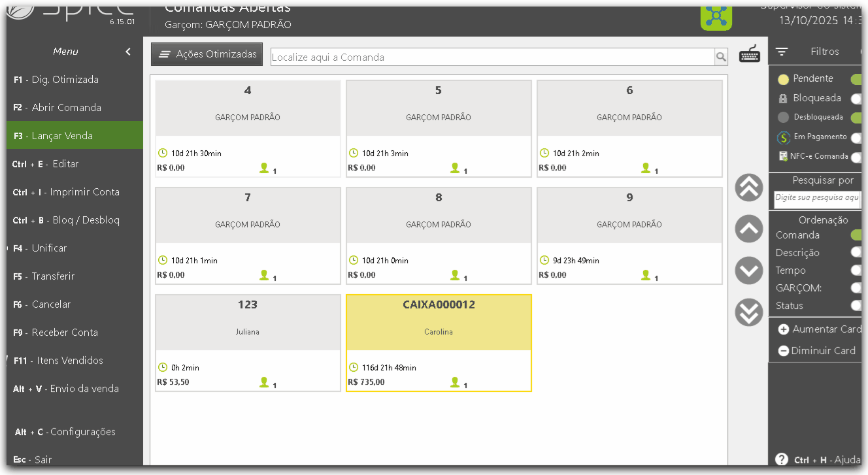Click the clock icon on comanda 9
This screenshot has width=868, height=475.
[x=544, y=260]
